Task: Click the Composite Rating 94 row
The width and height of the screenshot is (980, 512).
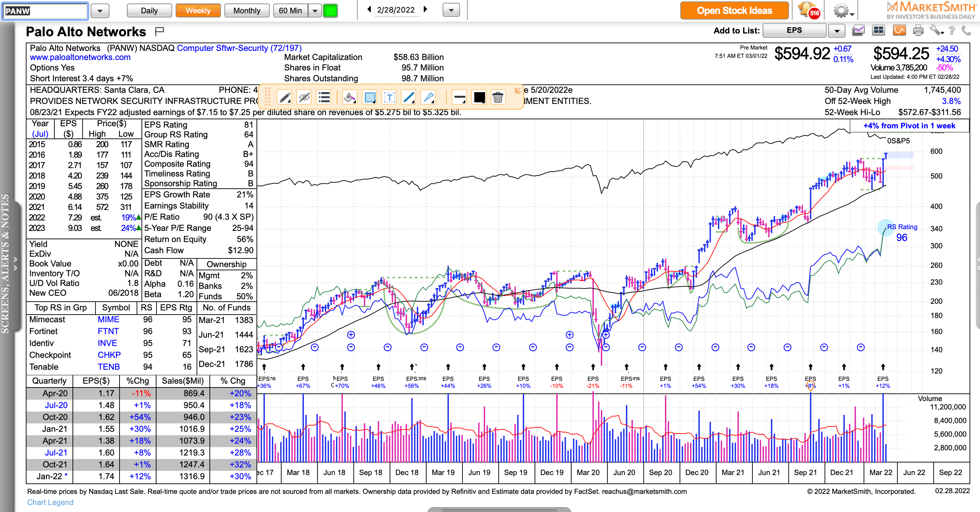Action: [199, 164]
